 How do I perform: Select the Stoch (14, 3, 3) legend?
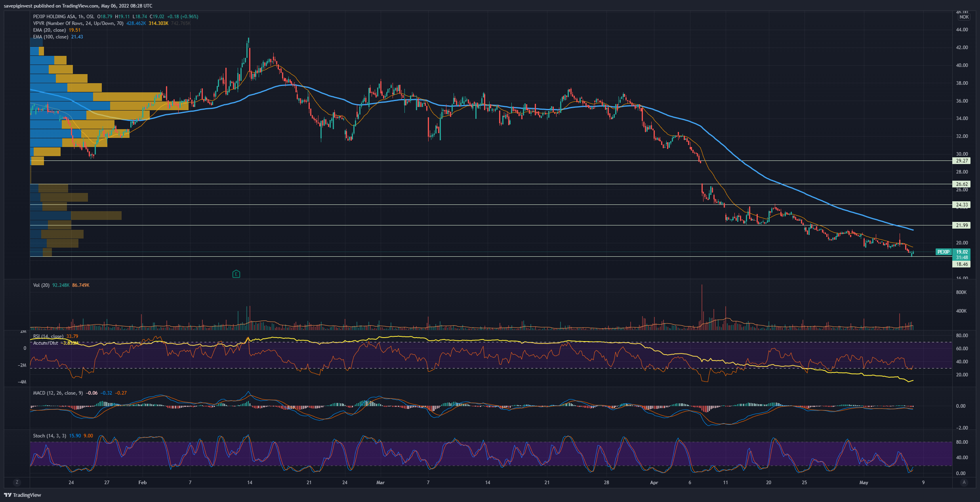(x=50, y=436)
